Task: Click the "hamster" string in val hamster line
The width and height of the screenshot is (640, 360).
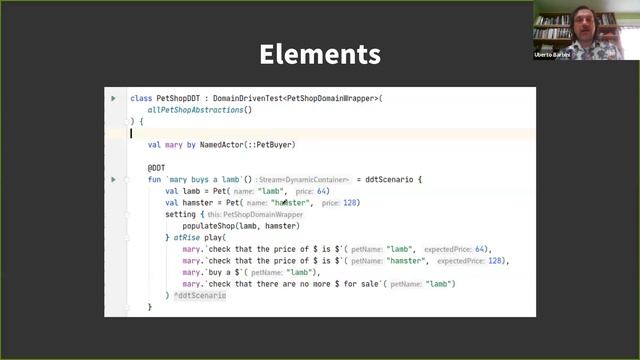Action: pos(290,203)
